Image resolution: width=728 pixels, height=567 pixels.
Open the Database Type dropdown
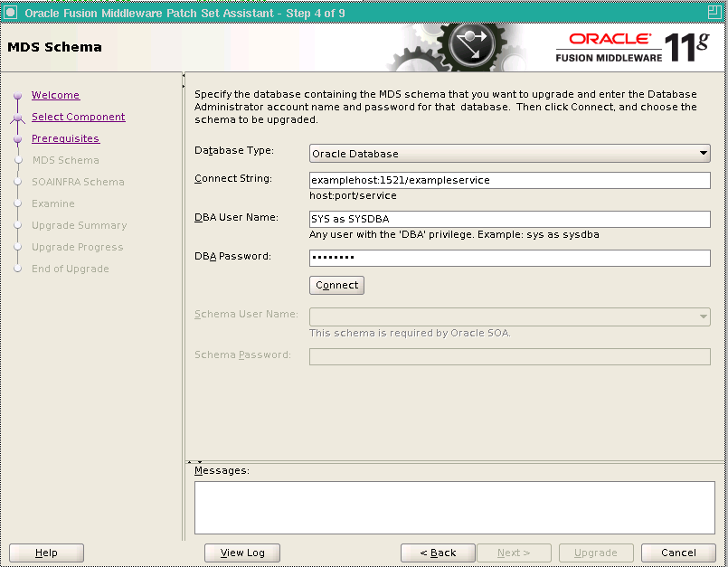(510, 153)
